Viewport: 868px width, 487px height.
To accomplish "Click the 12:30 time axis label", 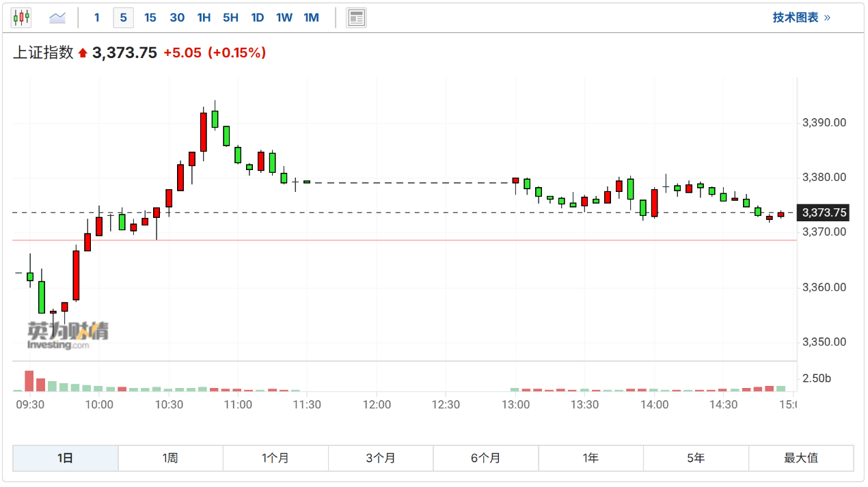I will click(446, 404).
